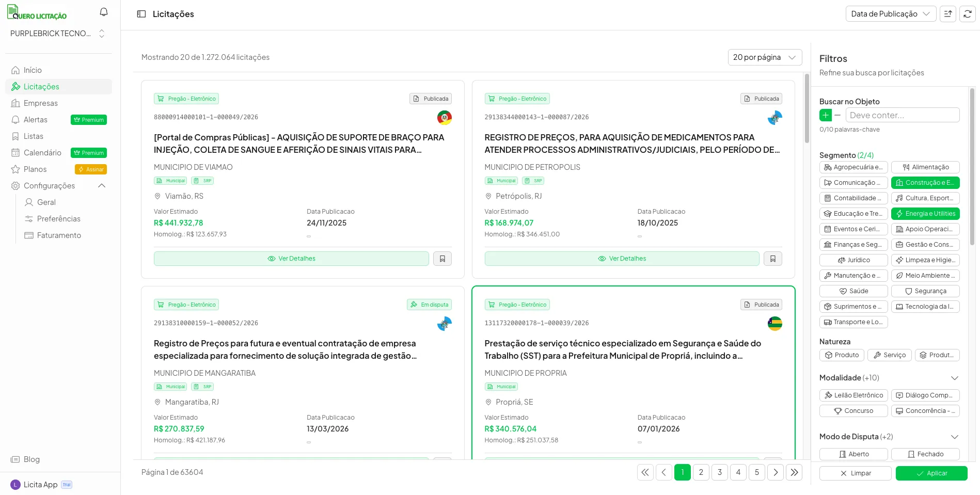Bookmark the Petrópolis licitação card
This screenshot has width=980, height=495.
point(773,259)
